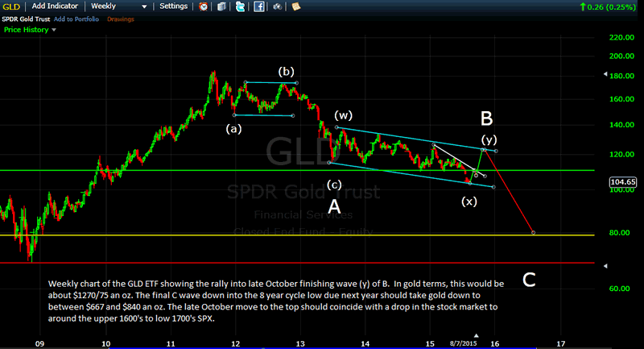Click the SPDR Gold Trust name label

coord(26,19)
